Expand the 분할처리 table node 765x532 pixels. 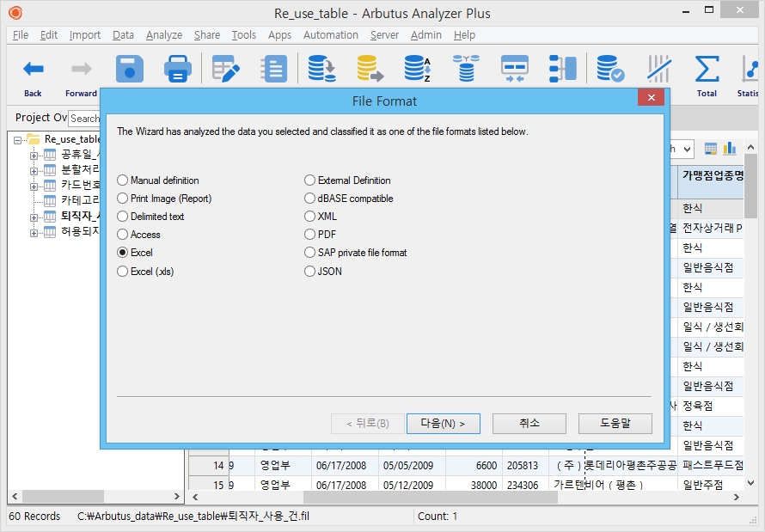34,171
